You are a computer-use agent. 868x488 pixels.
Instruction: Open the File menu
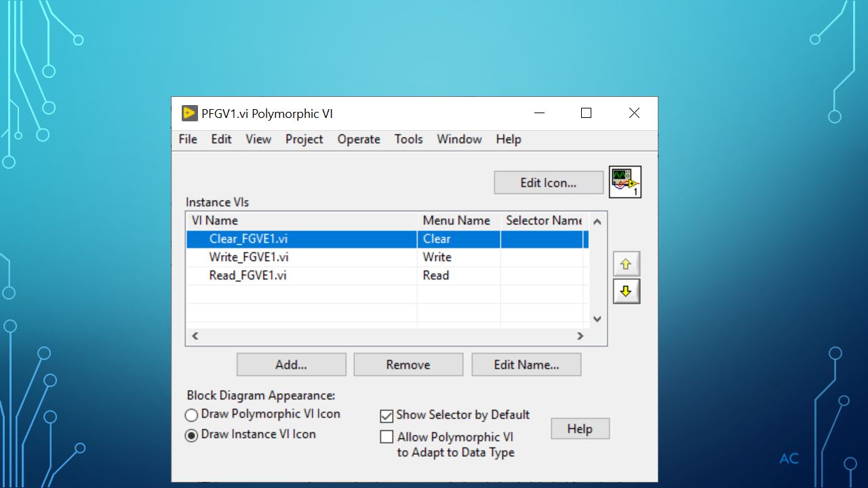pos(188,139)
